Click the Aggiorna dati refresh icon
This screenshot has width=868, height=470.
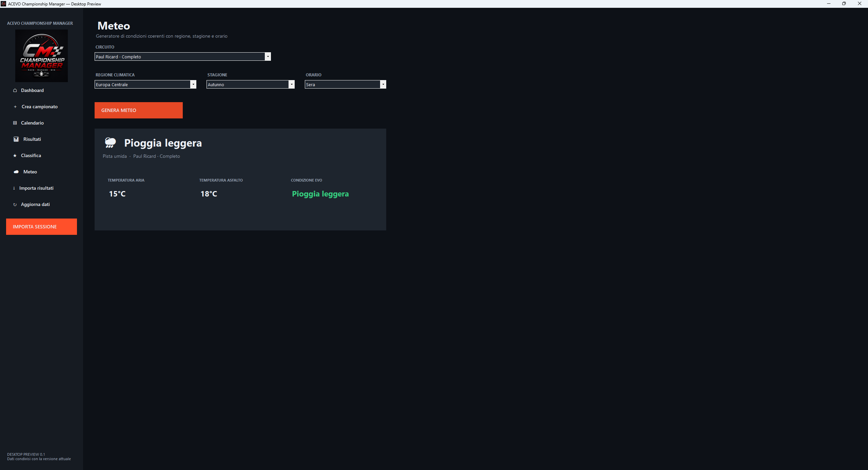15,204
